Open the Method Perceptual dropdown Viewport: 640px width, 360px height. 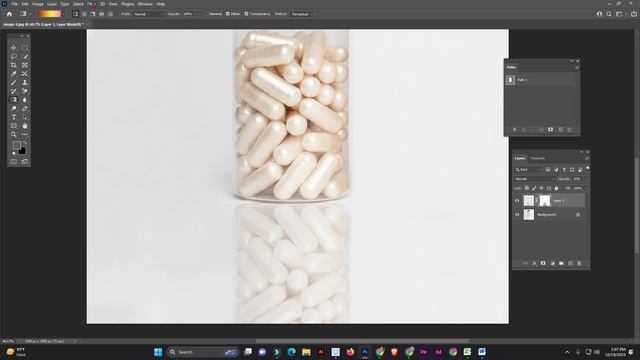pos(302,14)
